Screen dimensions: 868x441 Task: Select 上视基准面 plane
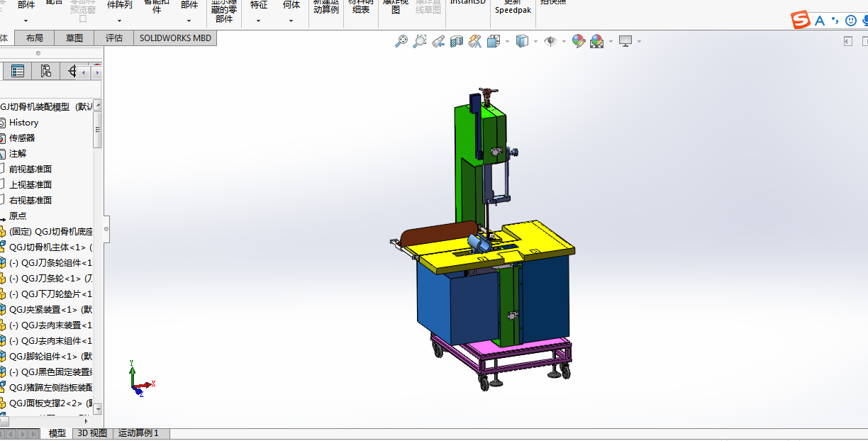(30, 185)
